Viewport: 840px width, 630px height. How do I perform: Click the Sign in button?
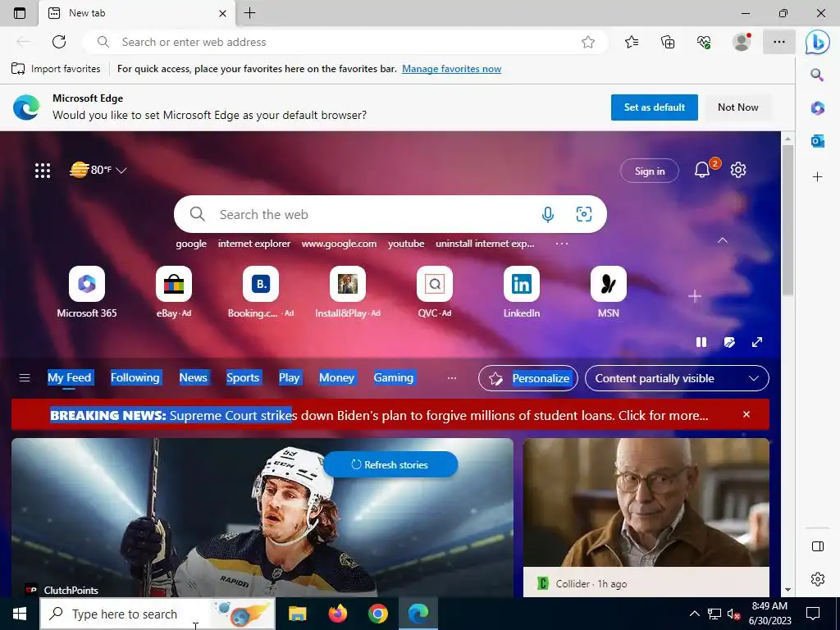tap(650, 171)
